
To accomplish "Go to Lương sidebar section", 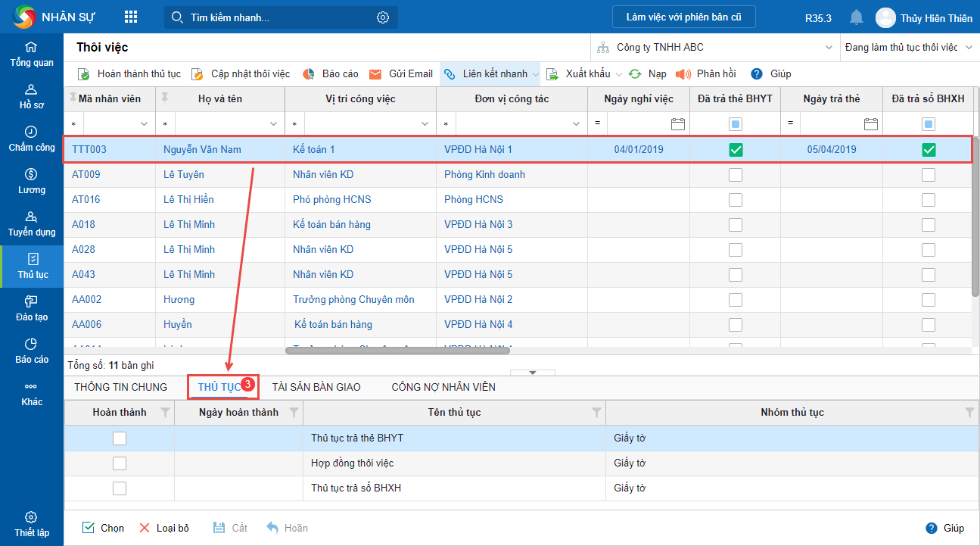I will tap(32, 181).
